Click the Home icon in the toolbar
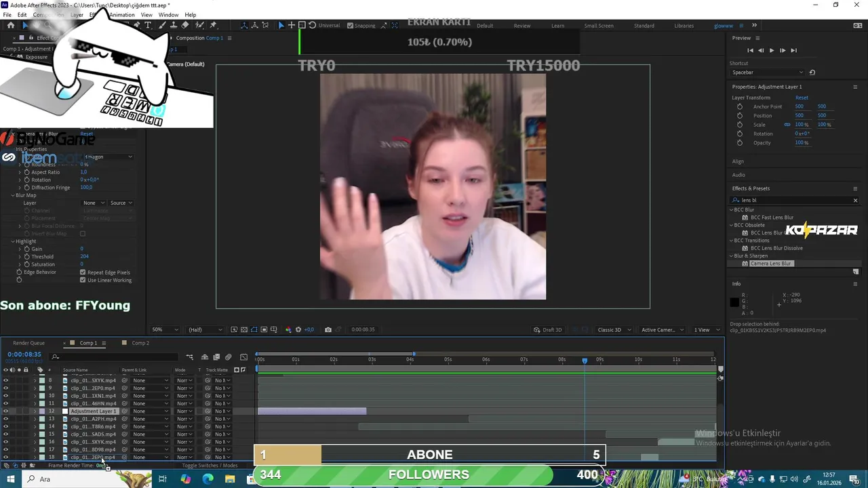Viewport: 868px width, 488px height. [x=10, y=26]
